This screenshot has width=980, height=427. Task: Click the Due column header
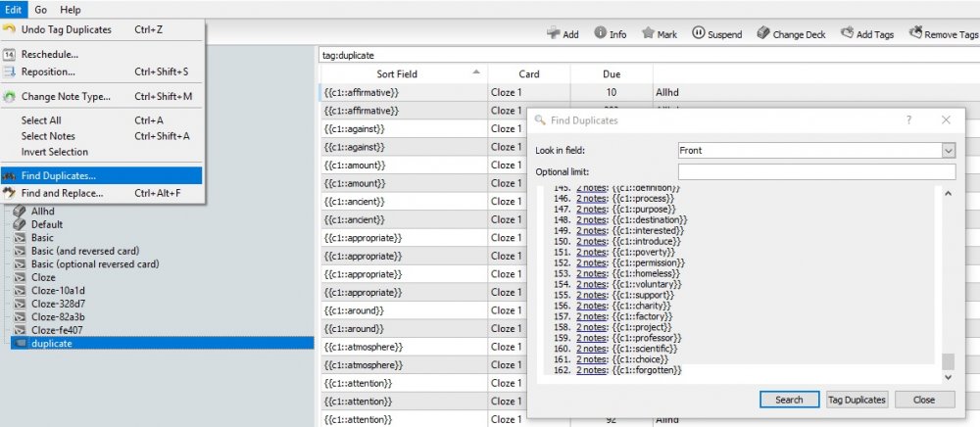click(611, 73)
